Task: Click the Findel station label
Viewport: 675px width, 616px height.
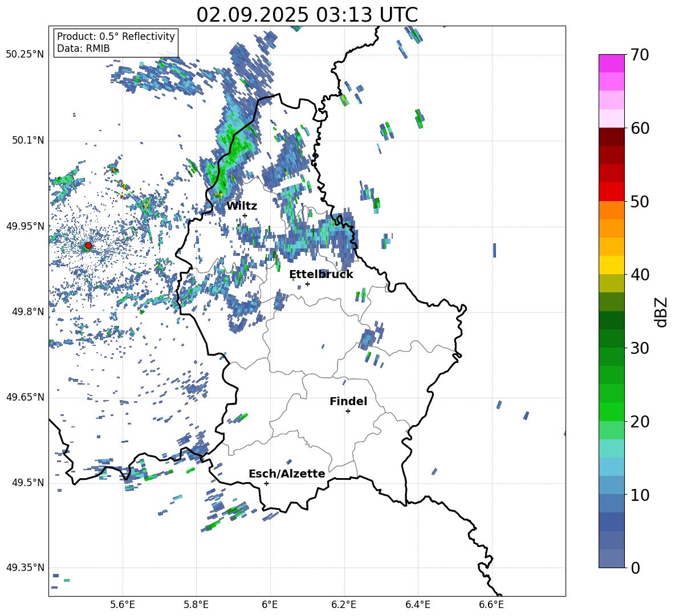Action: point(348,401)
